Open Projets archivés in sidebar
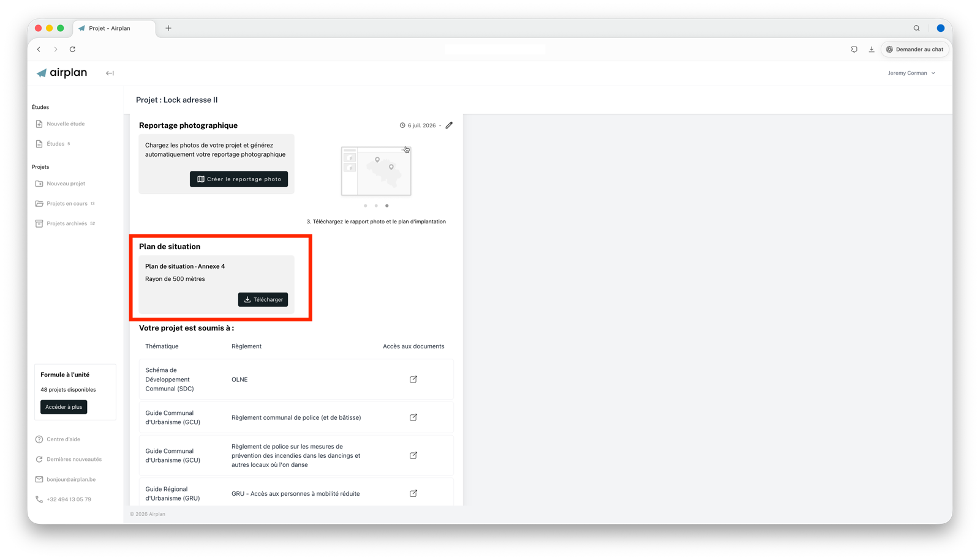This screenshot has height=560, width=980. click(x=66, y=223)
